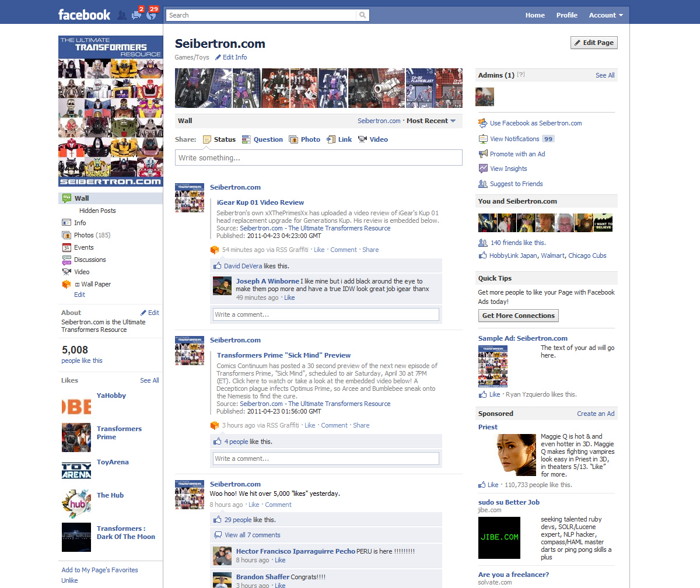Open the Profile tab in top bar

tap(567, 15)
